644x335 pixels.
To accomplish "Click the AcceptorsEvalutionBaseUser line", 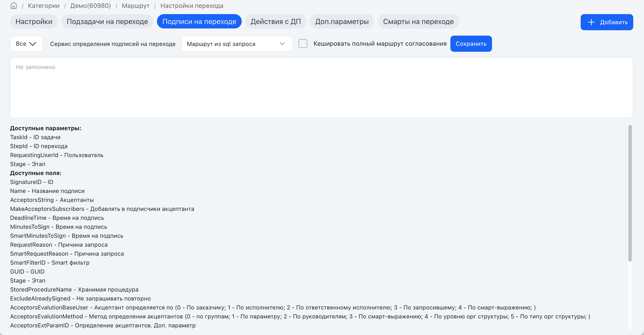I will click(x=273, y=307).
